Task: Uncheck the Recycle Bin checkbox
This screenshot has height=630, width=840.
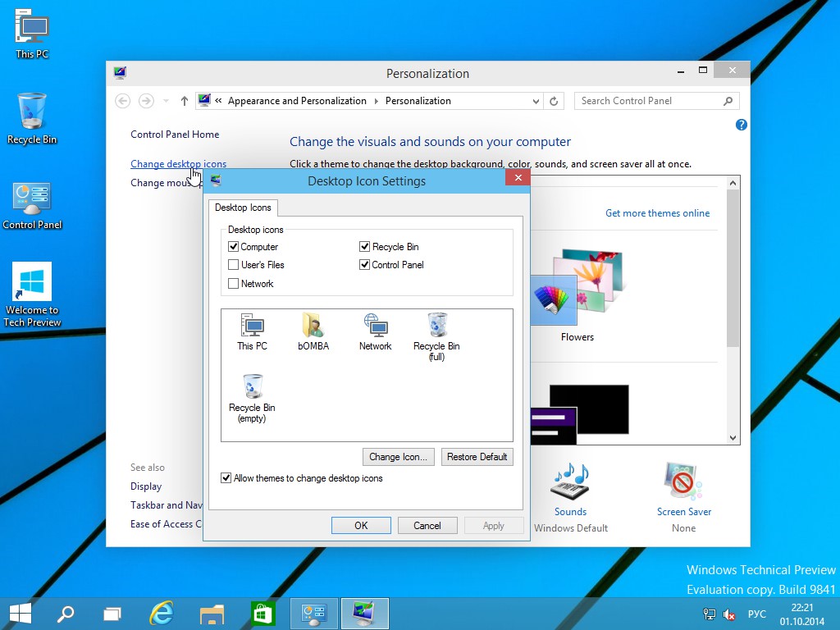Action: 364,246
